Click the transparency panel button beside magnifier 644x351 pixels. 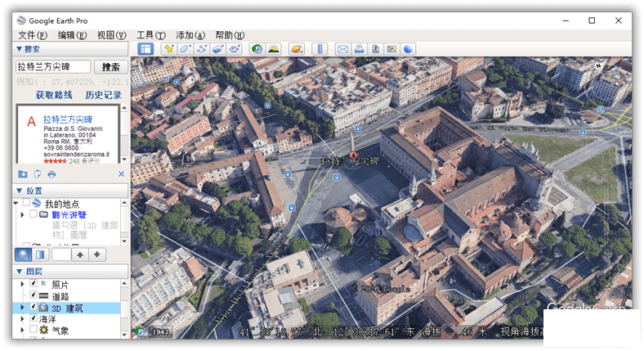coord(40,254)
